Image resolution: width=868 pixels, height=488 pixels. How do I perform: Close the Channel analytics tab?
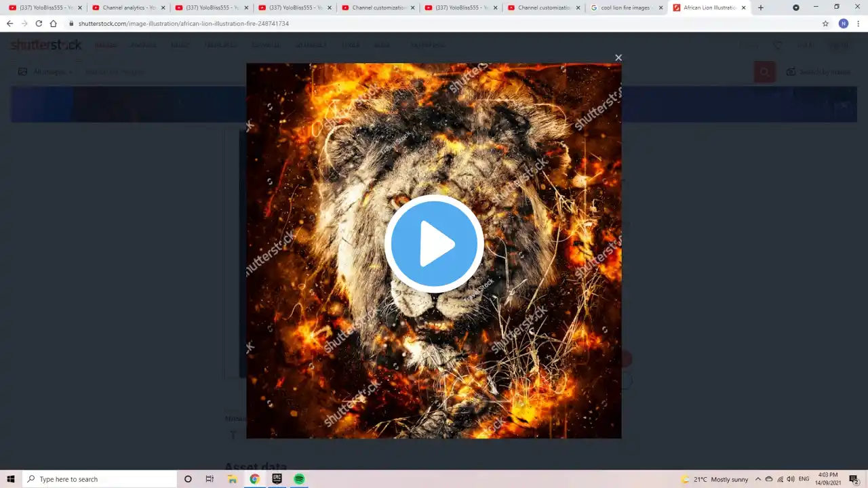[163, 7]
